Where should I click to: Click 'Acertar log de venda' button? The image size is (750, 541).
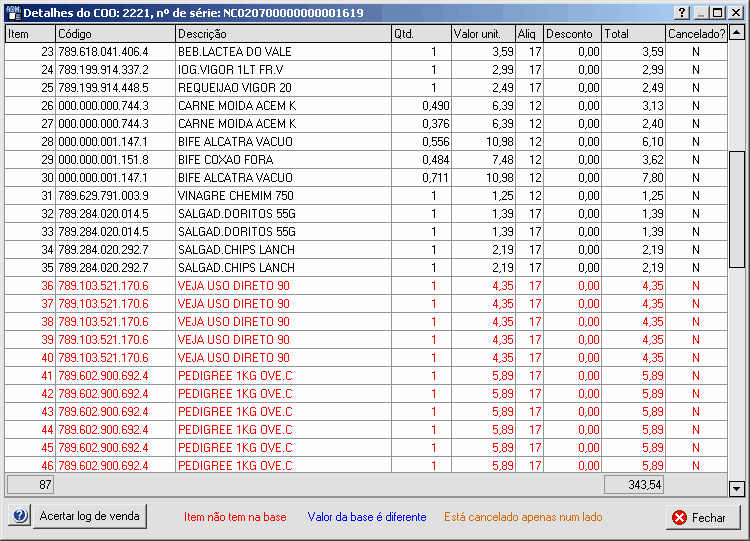tap(89, 516)
